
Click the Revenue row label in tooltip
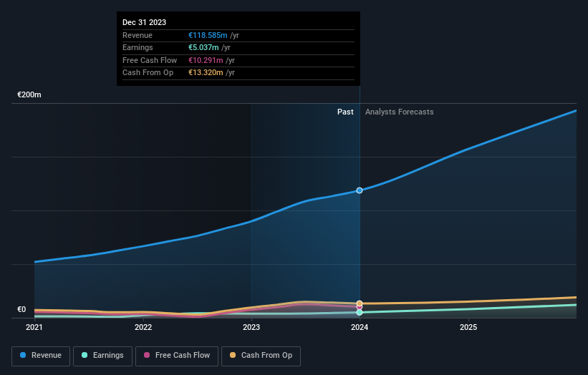tap(138, 35)
